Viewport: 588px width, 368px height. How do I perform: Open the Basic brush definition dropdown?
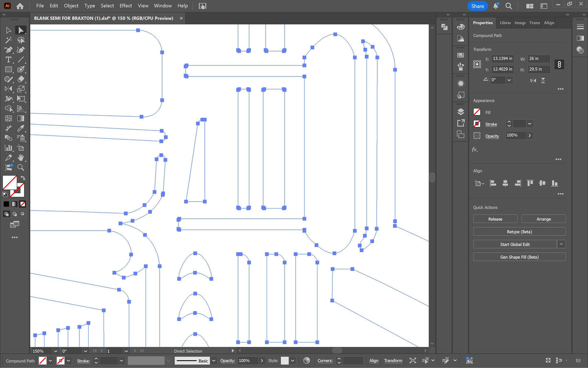point(213,361)
